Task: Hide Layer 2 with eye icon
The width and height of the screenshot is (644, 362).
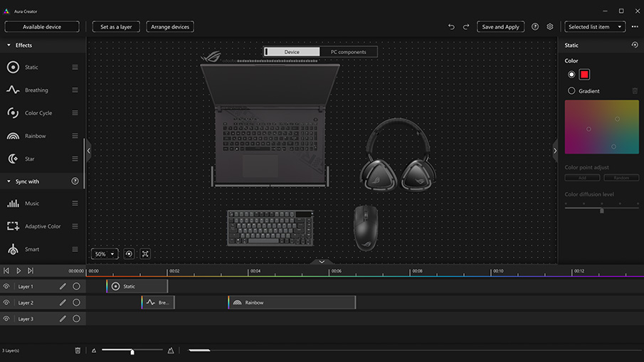Action: (6, 303)
